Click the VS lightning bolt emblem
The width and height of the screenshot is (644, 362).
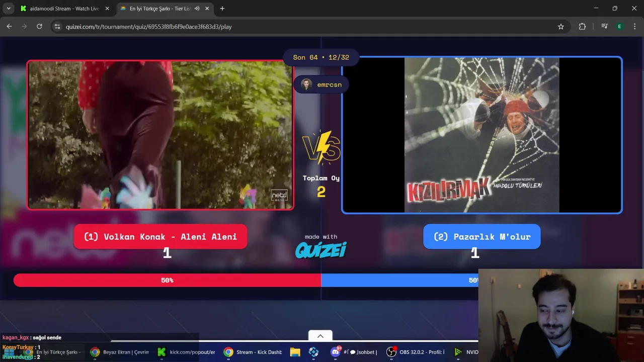[x=321, y=148]
